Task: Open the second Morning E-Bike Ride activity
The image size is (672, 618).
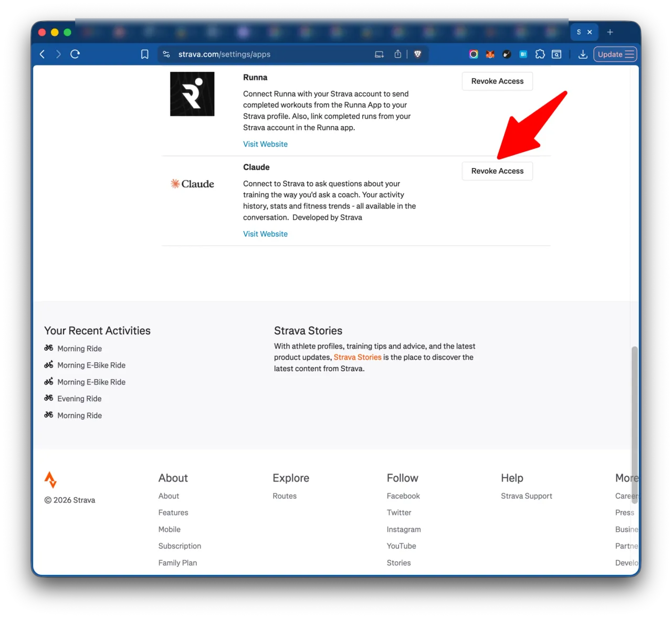Action: [91, 382]
